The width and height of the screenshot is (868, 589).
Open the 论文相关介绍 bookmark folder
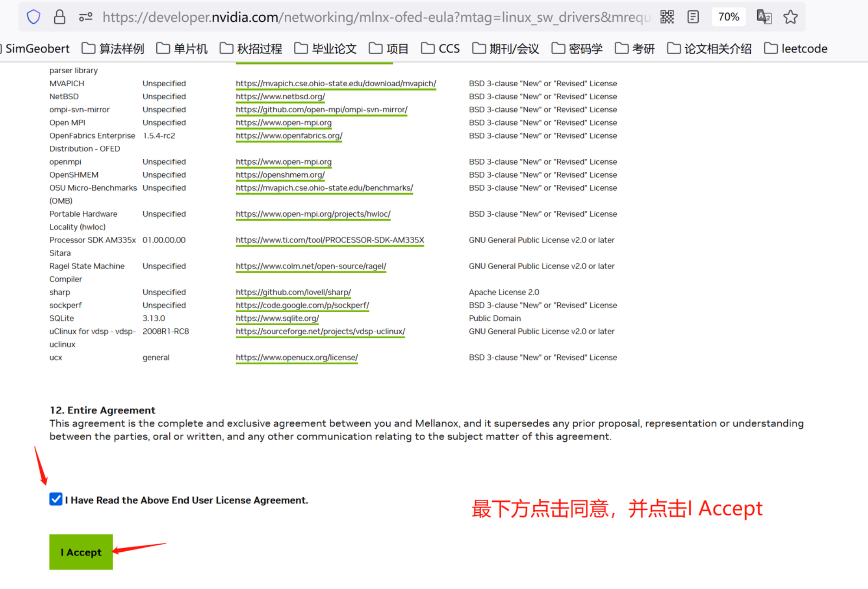(710, 49)
